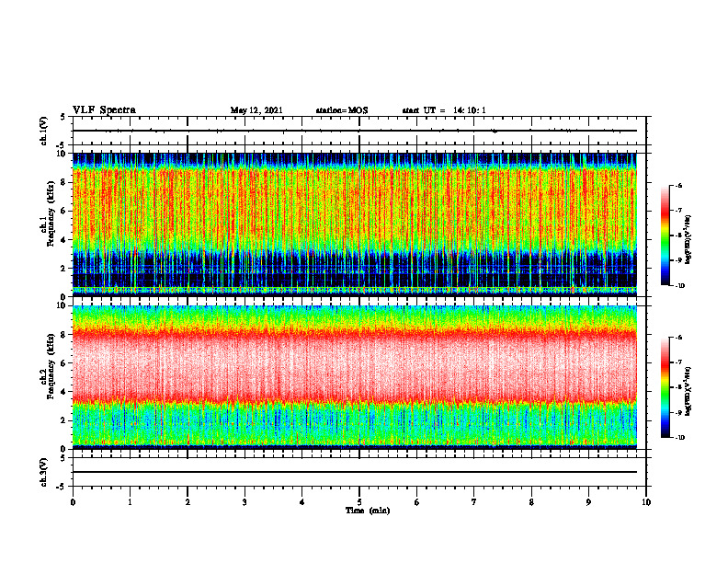Click the time axis tick label "7"
Screen dimensions: 728x563
(474, 502)
